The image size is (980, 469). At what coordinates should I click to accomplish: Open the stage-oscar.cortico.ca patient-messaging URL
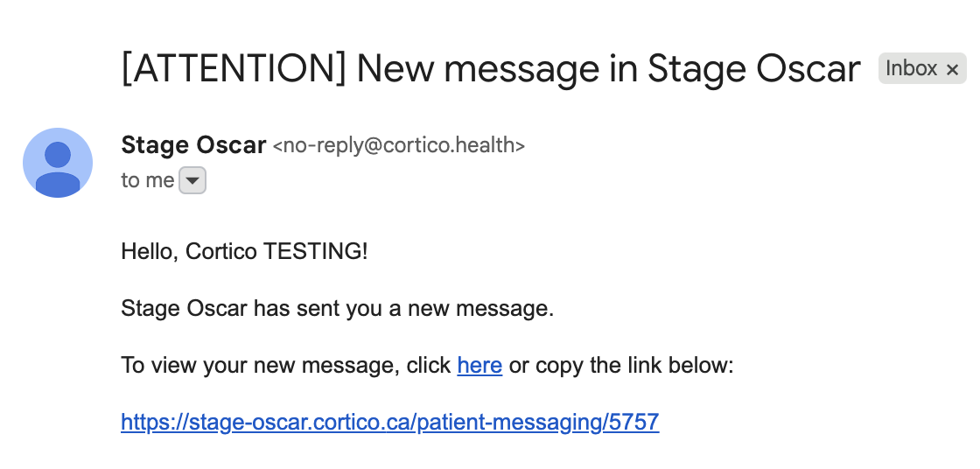[x=389, y=423]
